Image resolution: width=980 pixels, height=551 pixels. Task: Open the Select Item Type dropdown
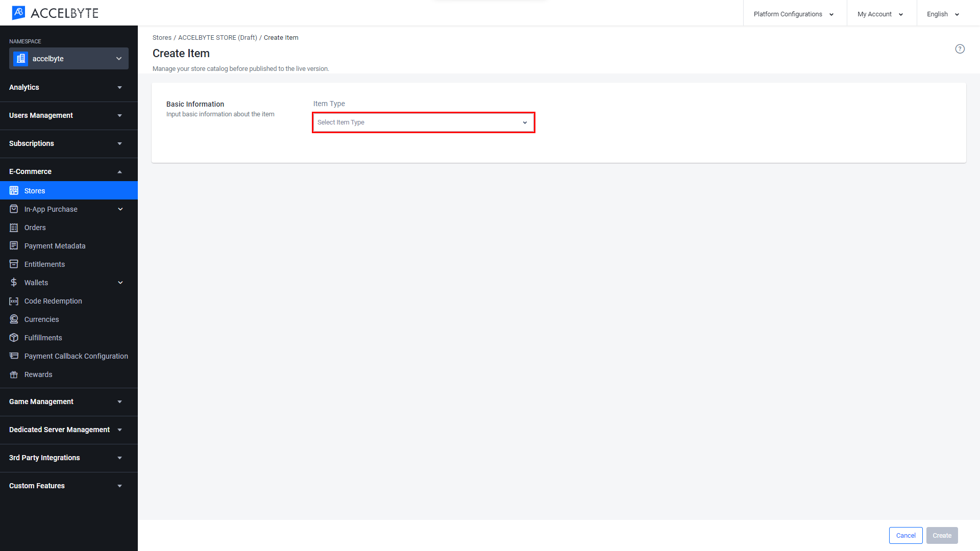tap(423, 122)
